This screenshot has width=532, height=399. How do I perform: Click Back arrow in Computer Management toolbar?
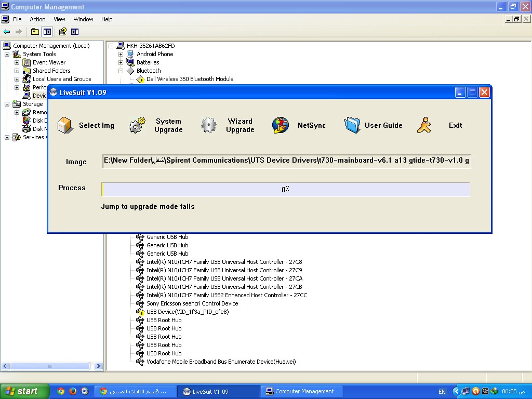[7, 32]
